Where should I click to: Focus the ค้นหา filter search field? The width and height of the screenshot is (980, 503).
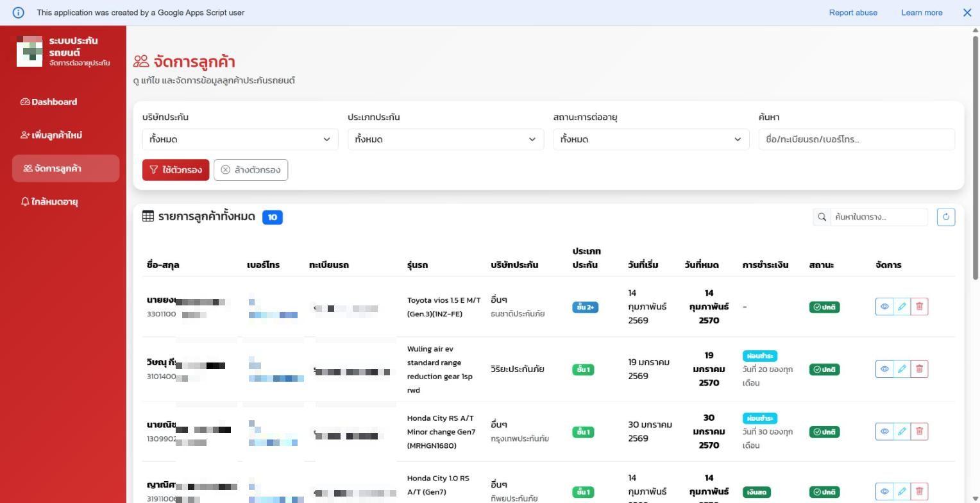[x=856, y=139]
